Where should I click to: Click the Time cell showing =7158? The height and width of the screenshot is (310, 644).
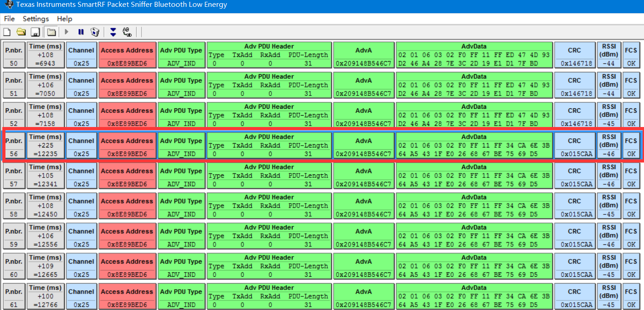[x=46, y=115]
